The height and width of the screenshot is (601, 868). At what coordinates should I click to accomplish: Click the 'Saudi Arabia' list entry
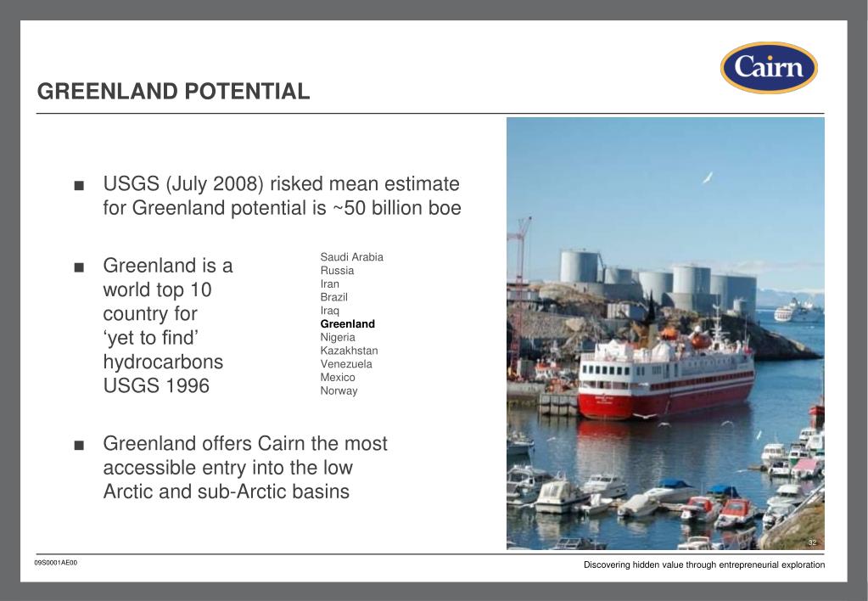351,257
